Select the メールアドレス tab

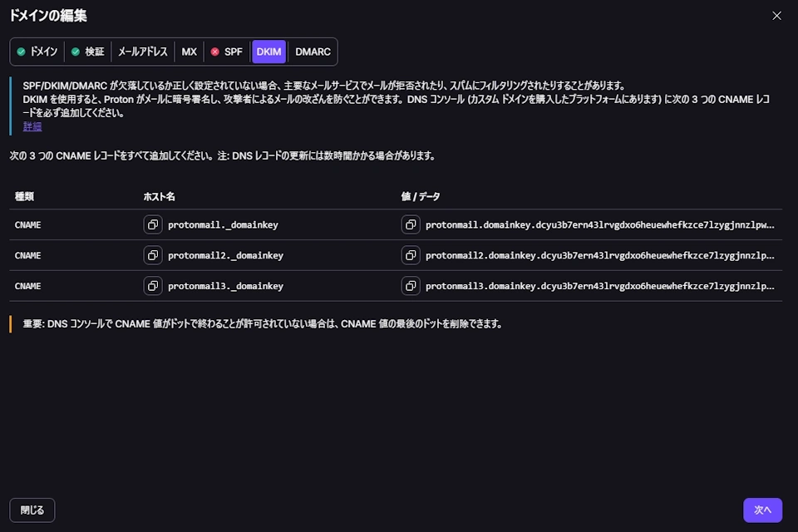[143, 51]
